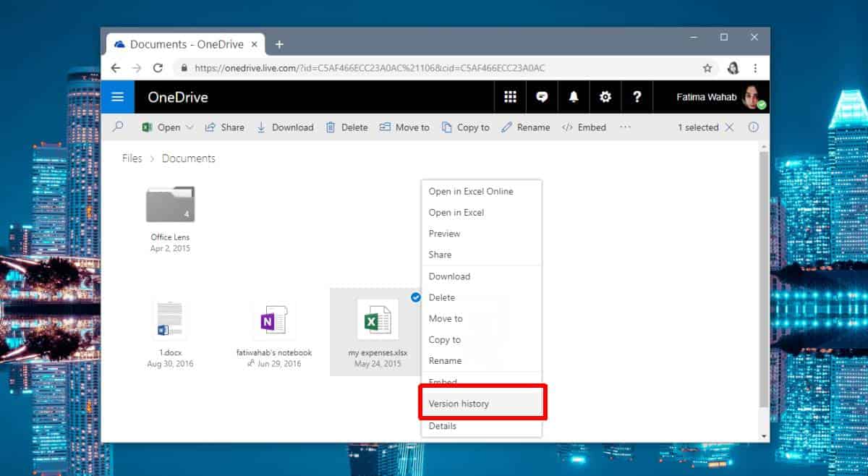Go to Files in the breadcrumb
Image resolution: width=868 pixels, height=476 pixels.
click(132, 158)
